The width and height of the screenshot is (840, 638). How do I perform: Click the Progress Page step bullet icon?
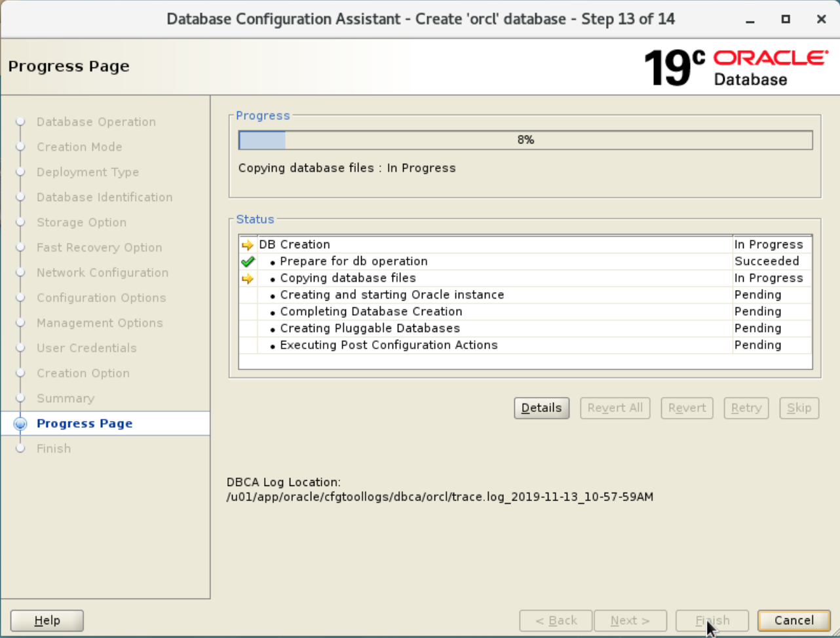tap(20, 424)
